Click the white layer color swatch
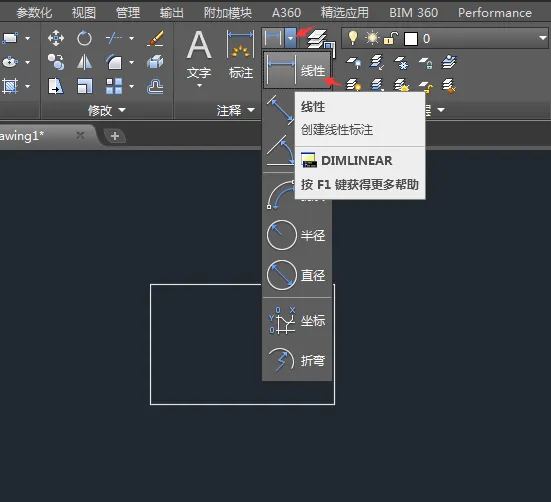The width and height of the screenshot is (551, 502). click(410, 39)
